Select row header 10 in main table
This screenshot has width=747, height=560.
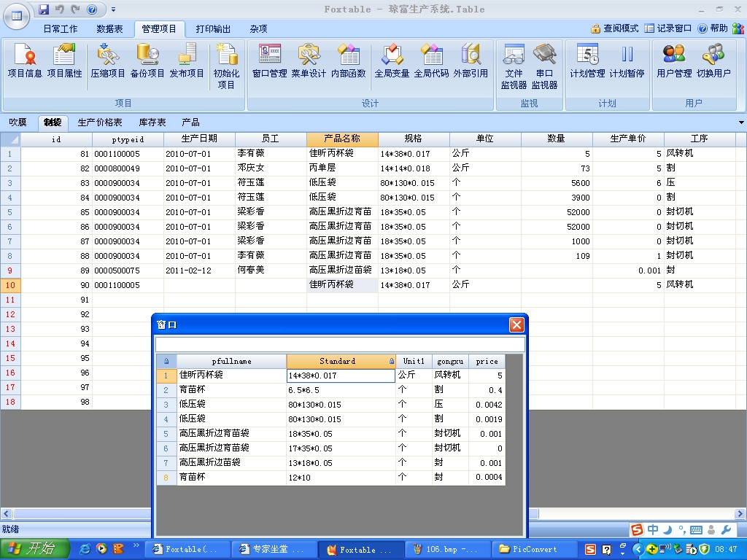tap(10, 285)
